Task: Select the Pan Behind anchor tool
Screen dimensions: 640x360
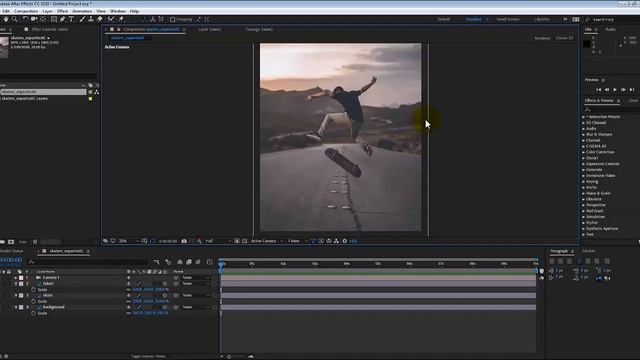Action: click(x=43, y=19)
